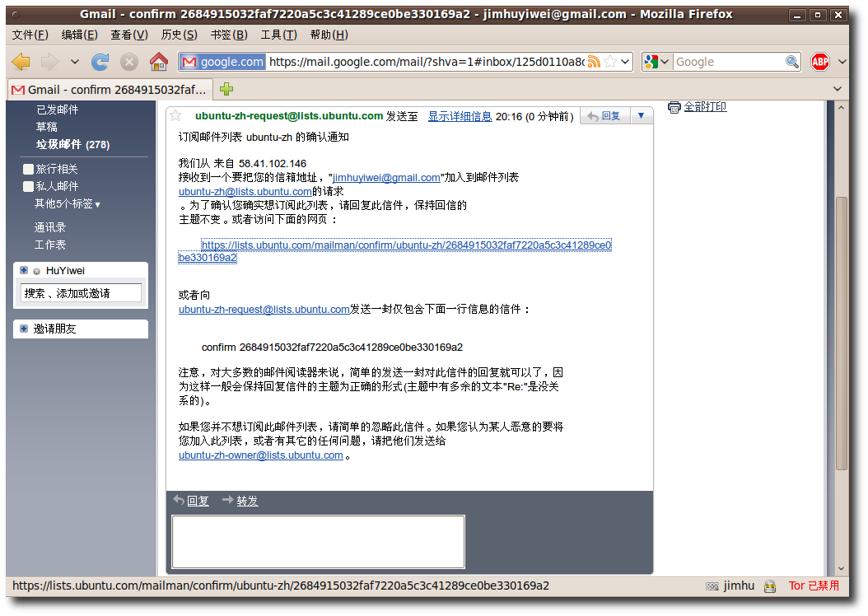Open Adblock Plus ABP icon
The image size is (868, 616).
click(820, 62)
